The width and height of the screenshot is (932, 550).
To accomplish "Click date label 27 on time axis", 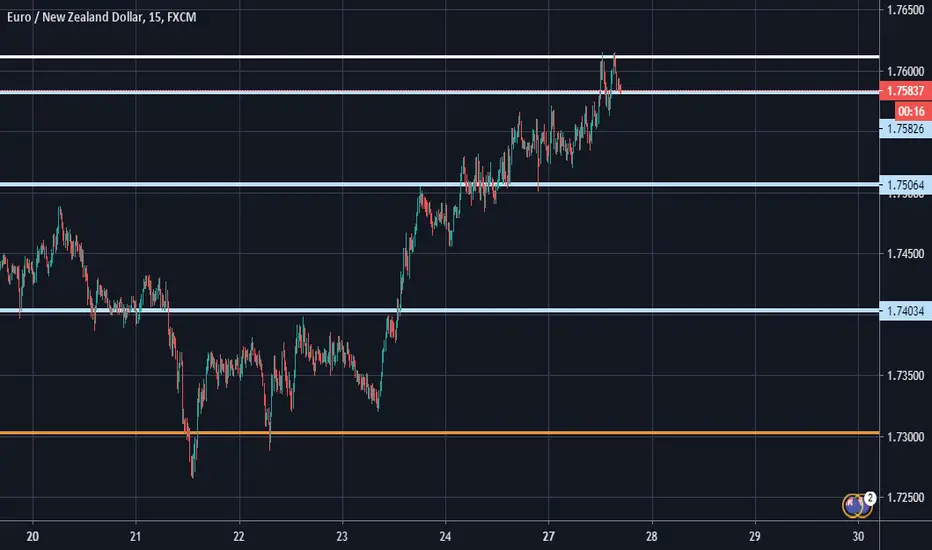I will tap(548, 536).
